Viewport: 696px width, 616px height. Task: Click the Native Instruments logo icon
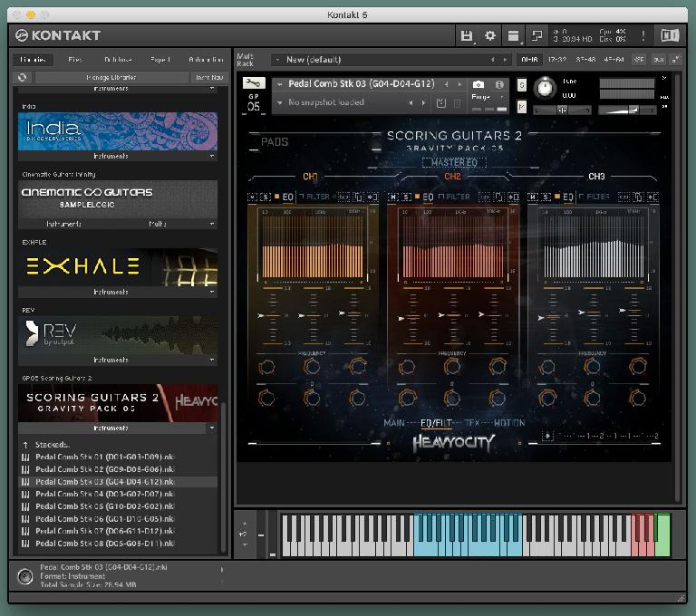[x=670, y=35]
